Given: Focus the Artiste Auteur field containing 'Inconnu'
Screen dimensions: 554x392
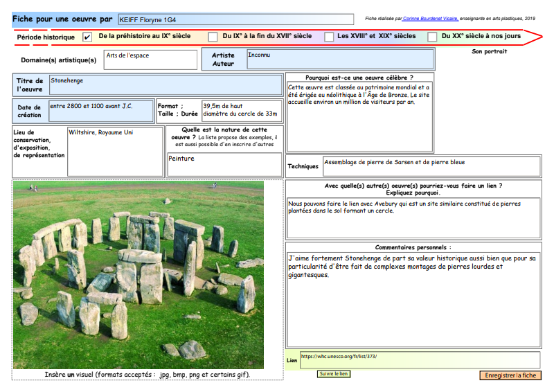Looking at the screenshot, I should (x=339, y=60).
